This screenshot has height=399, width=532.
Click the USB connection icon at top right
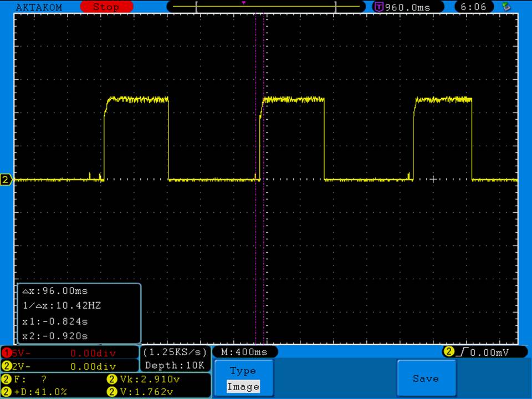tap(505, 7)
